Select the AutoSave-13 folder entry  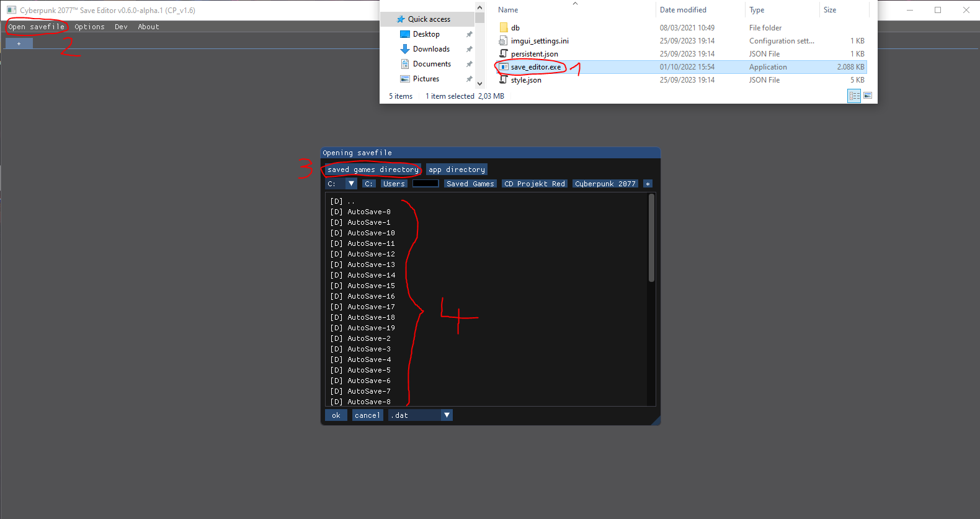(487, 264)
